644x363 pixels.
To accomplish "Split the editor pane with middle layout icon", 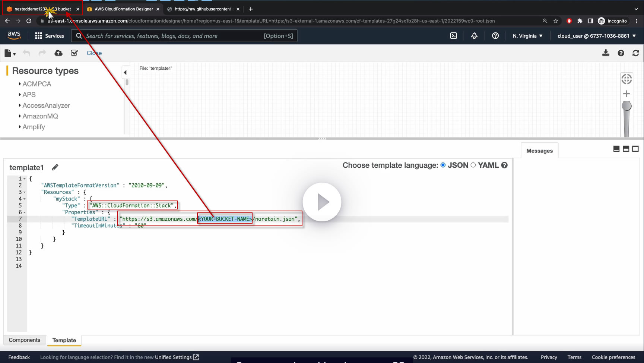I will click(626, 149).
